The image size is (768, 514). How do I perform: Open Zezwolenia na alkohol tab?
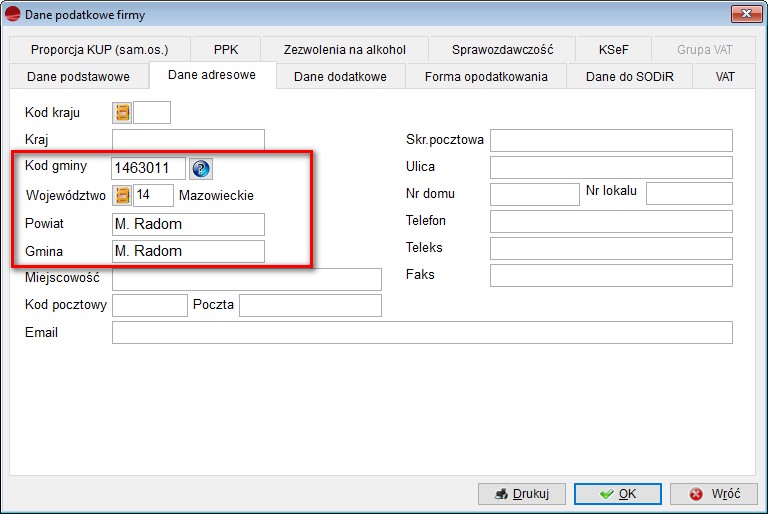coord(345,49)
